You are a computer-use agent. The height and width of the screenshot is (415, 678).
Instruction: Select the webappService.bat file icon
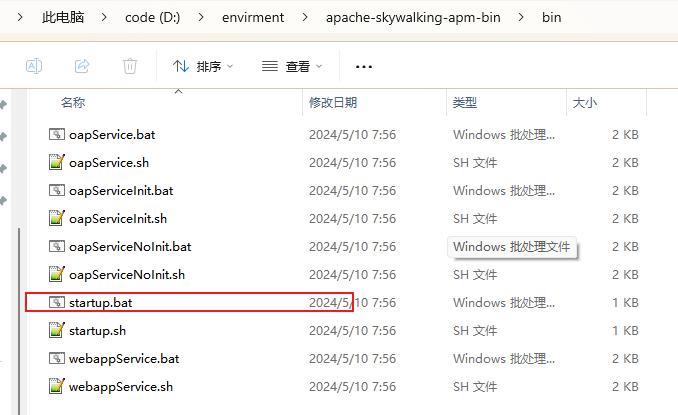click(57, 358)
